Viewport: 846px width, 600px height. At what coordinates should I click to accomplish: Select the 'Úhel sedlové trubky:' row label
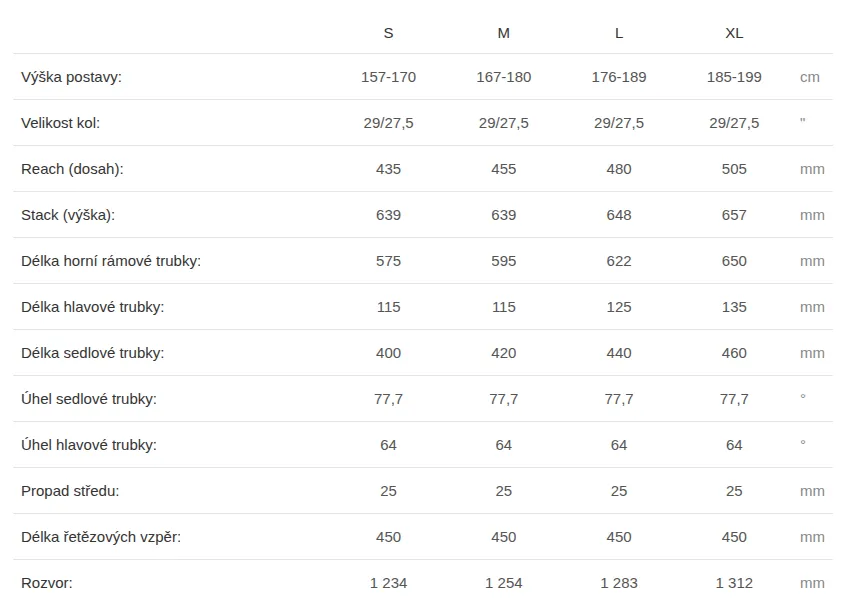click(89, 399)
